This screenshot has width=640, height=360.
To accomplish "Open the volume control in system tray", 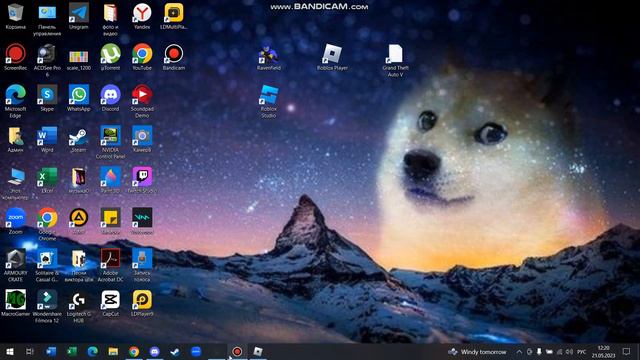I will coord(569,352).
